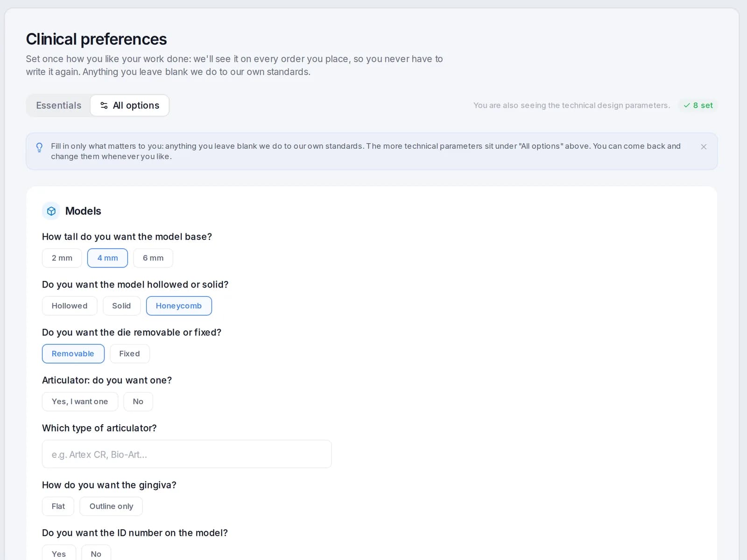This screenshot has width=747, height=560.
Task: Choose the Honeycomb model option
Action: pyautogui.click(x=179, y=306)
